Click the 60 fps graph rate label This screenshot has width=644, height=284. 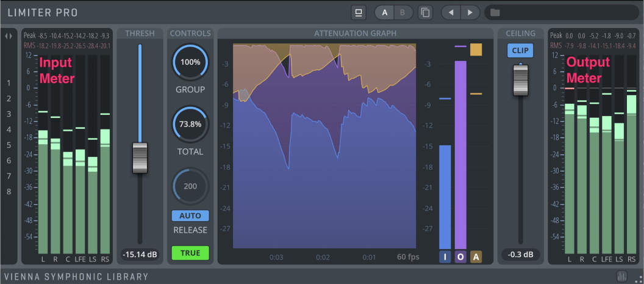tap(408, 257)
